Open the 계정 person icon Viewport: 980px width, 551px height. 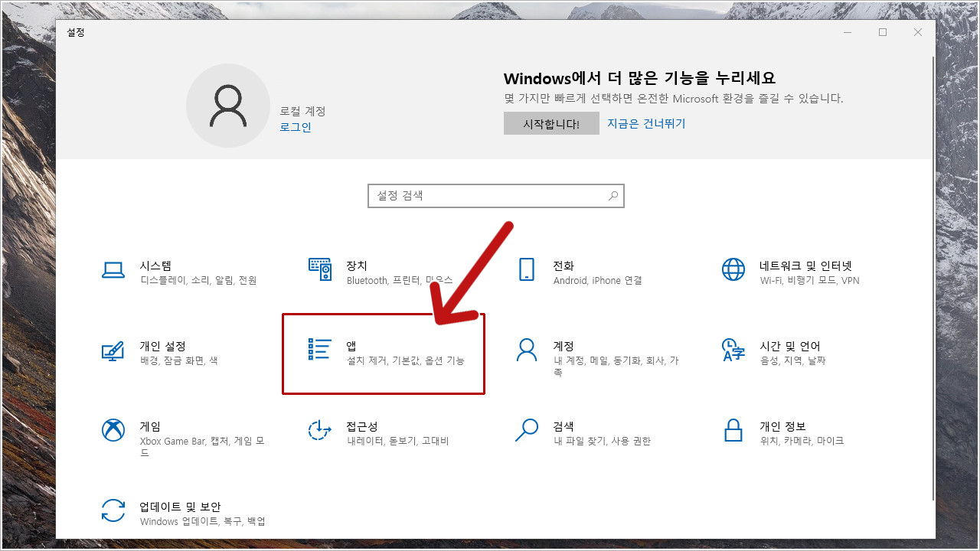pyautogui.click(x=526, y=350)
